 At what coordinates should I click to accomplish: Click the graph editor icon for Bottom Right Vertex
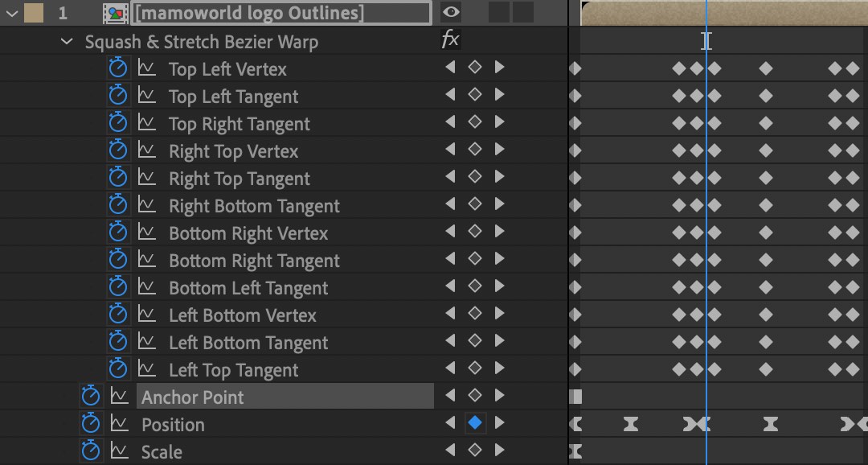pyautogui.click(x=148, y=232)
